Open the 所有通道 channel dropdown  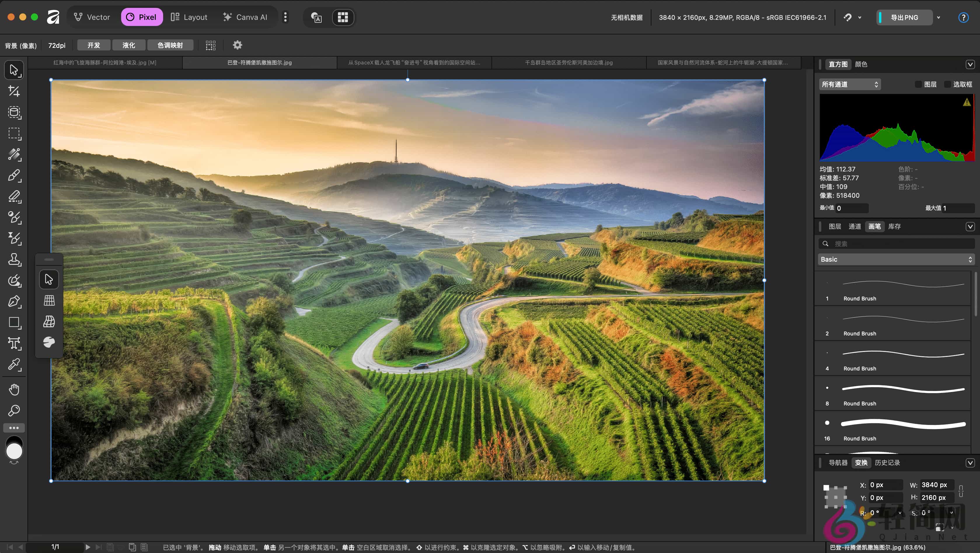click(850, 84)
